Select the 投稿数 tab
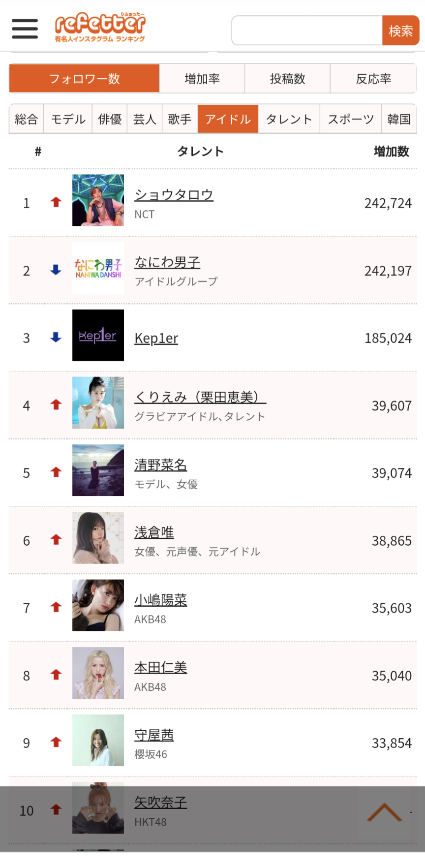 [287, 79]
